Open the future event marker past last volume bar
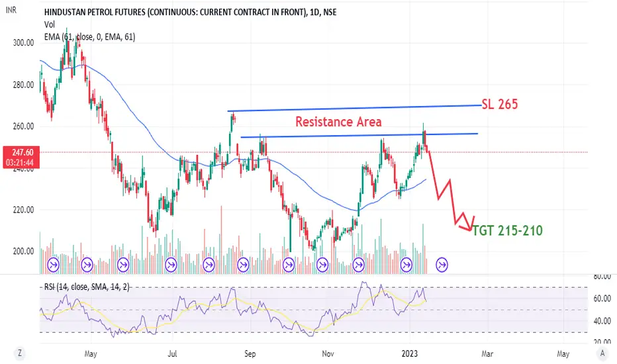 [442, 265]
